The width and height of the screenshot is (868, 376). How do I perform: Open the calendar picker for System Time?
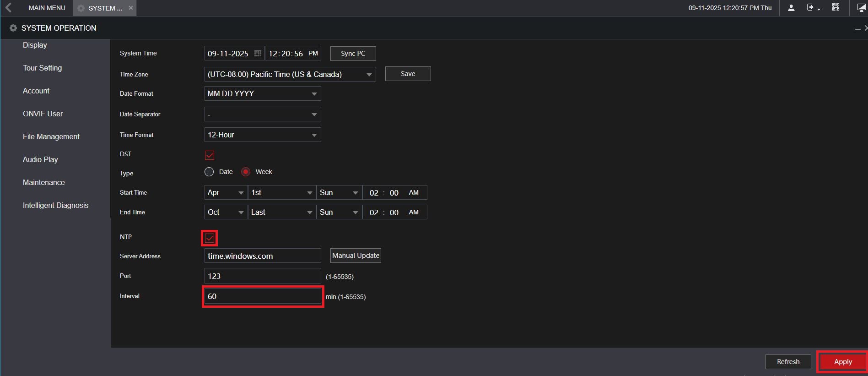(258, 54)
